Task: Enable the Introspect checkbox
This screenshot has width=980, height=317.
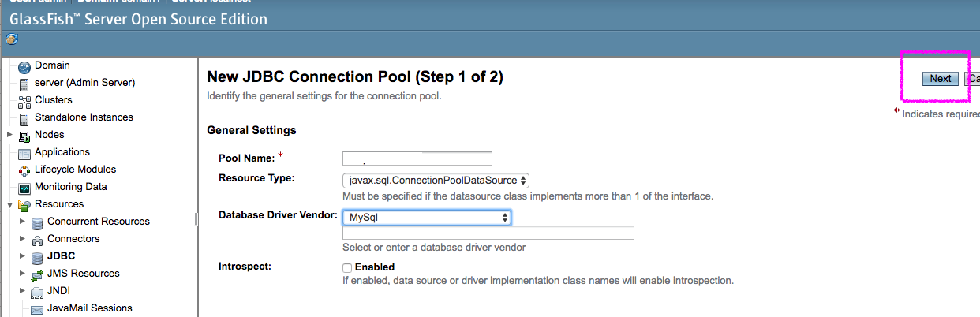Action: [347, 268]
